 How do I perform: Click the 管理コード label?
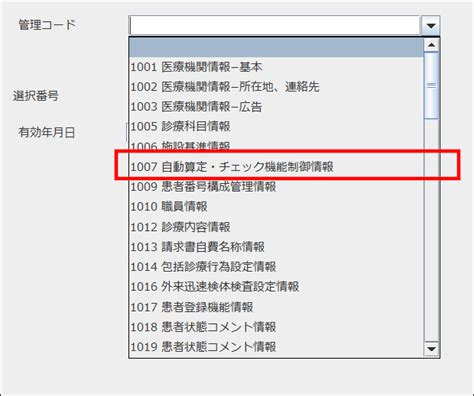tap(47, 25)
